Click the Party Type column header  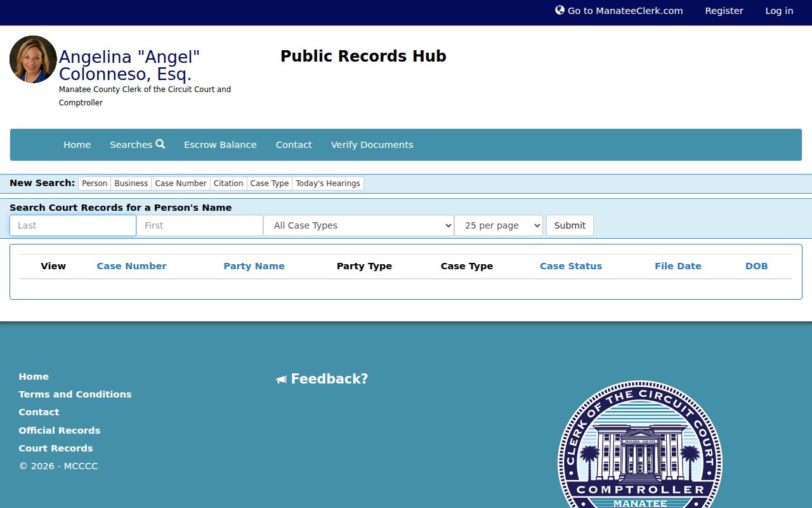364,266
